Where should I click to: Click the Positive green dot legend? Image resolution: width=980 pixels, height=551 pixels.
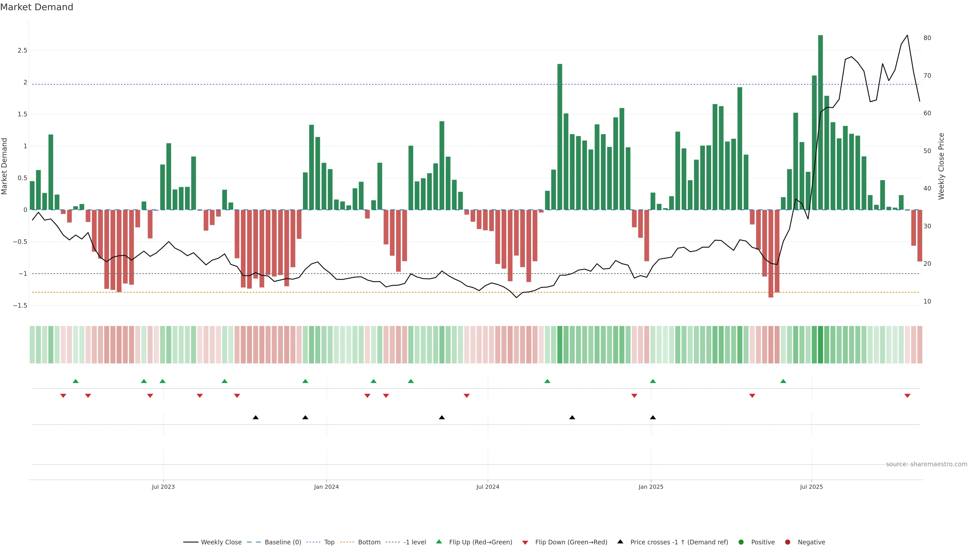click(741, 542)
